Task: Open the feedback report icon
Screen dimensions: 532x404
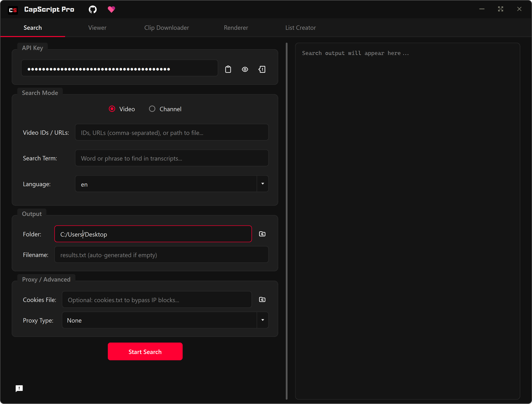Action: pyautogui.click(x=19, y=388)
